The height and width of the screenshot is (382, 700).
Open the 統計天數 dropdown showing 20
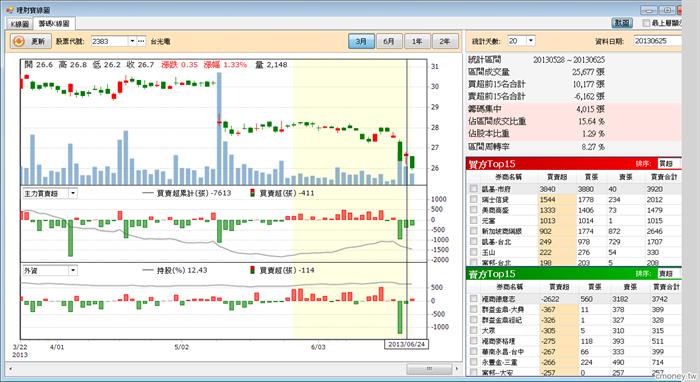click(x=530, y=41)
